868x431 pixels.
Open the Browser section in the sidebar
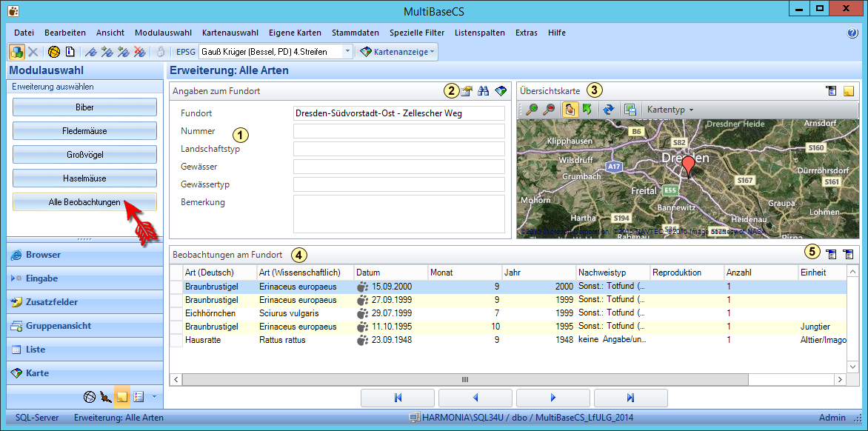coord(84,255)
